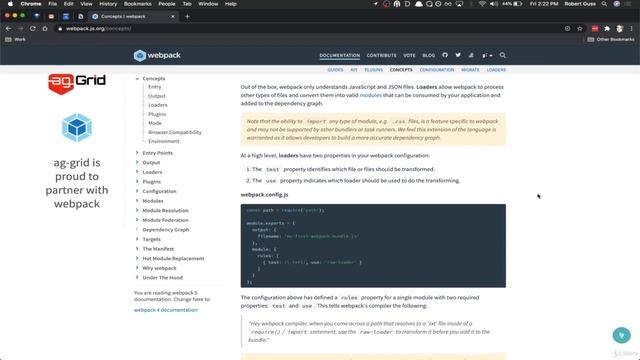Jump to Browser Compatibility in sidebar
The image size is (640, 360).
175,132
